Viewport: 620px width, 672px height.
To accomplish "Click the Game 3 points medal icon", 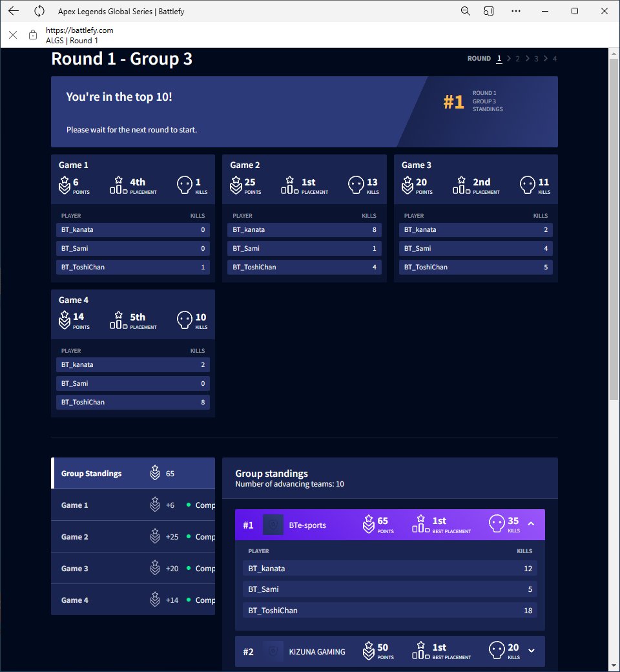I will 407,185.
